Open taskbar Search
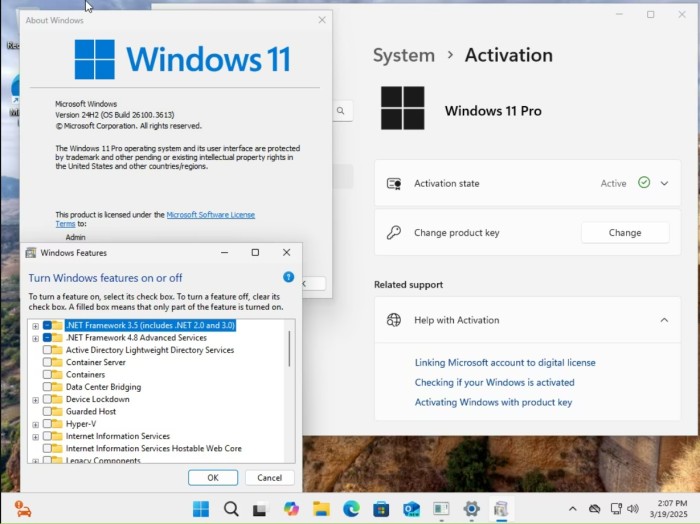Screen dimensions: 700x524 click(x=231, y=509)
